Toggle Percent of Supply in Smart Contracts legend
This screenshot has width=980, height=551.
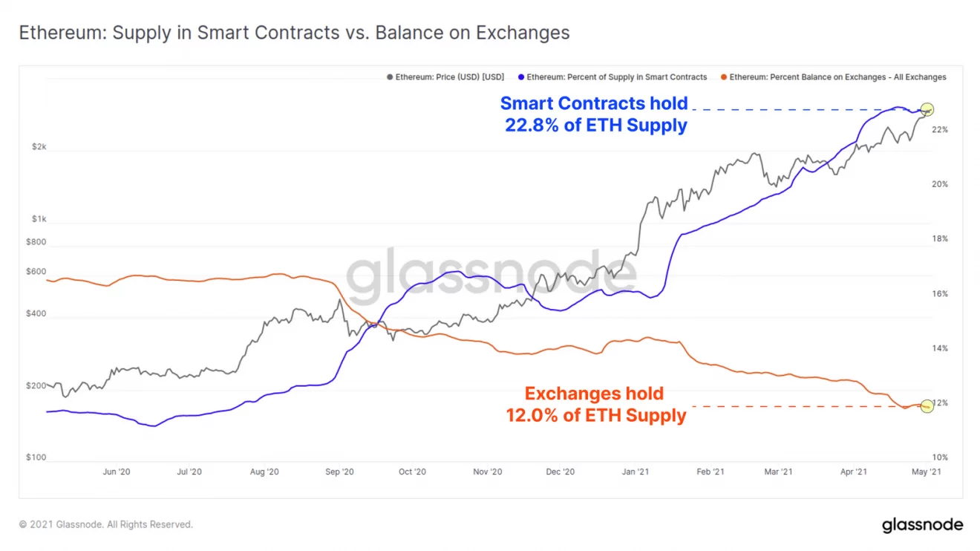pyautogui.click(x=616, y=77)
